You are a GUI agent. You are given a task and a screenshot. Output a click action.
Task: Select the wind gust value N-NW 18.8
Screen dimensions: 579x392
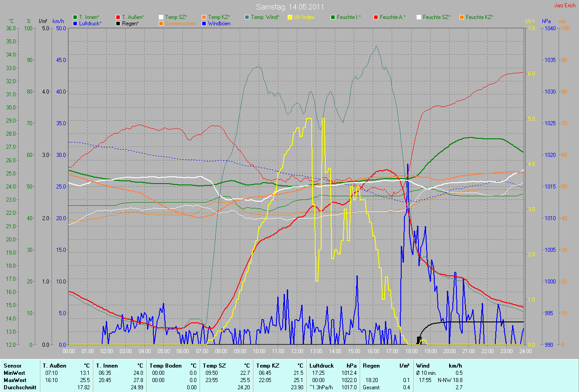tap(450, 380)
